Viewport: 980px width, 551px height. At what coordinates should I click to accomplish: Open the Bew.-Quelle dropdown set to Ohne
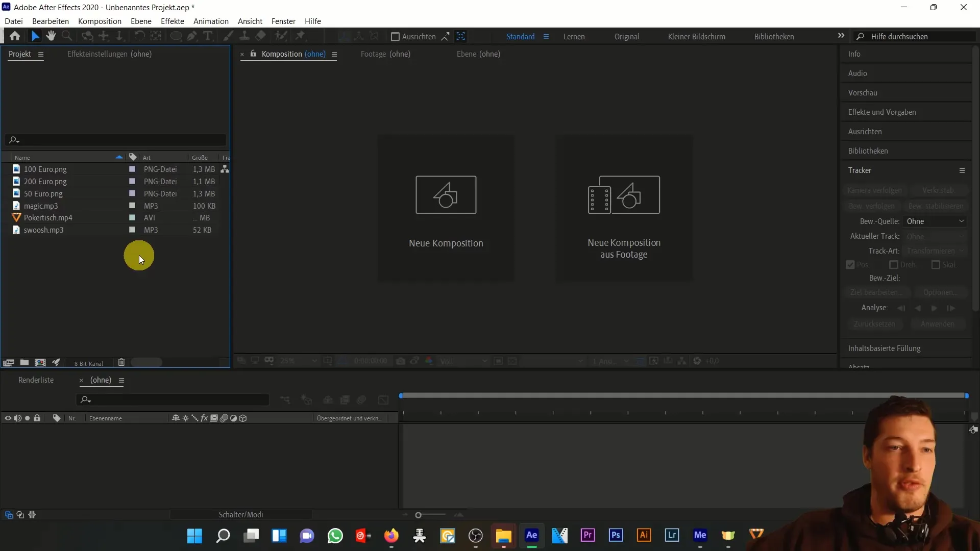935,221
